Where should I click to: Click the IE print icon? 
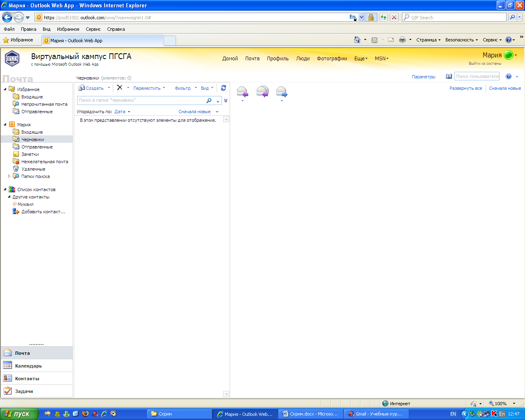(402, 40)
